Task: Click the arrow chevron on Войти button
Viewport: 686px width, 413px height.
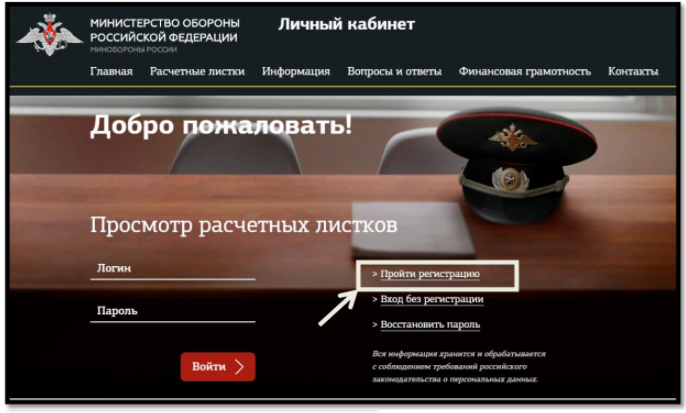Action: coord(239,367)
